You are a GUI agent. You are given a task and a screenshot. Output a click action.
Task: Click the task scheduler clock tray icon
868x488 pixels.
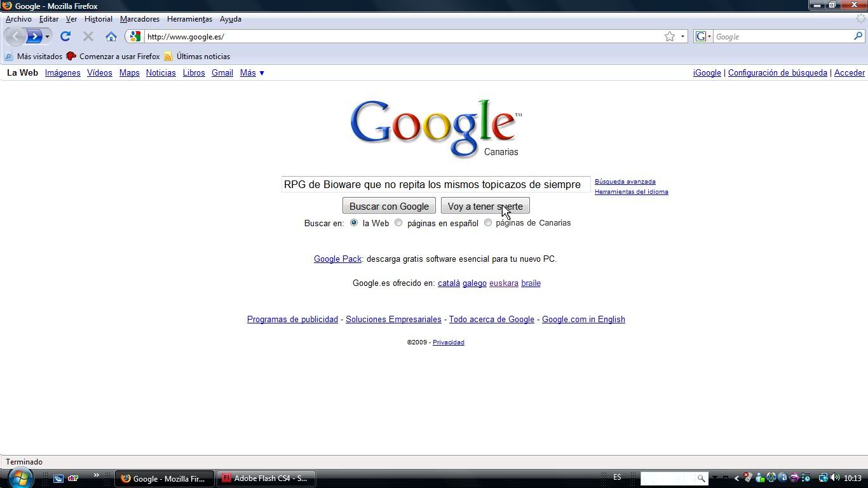[x=806, y=478]
